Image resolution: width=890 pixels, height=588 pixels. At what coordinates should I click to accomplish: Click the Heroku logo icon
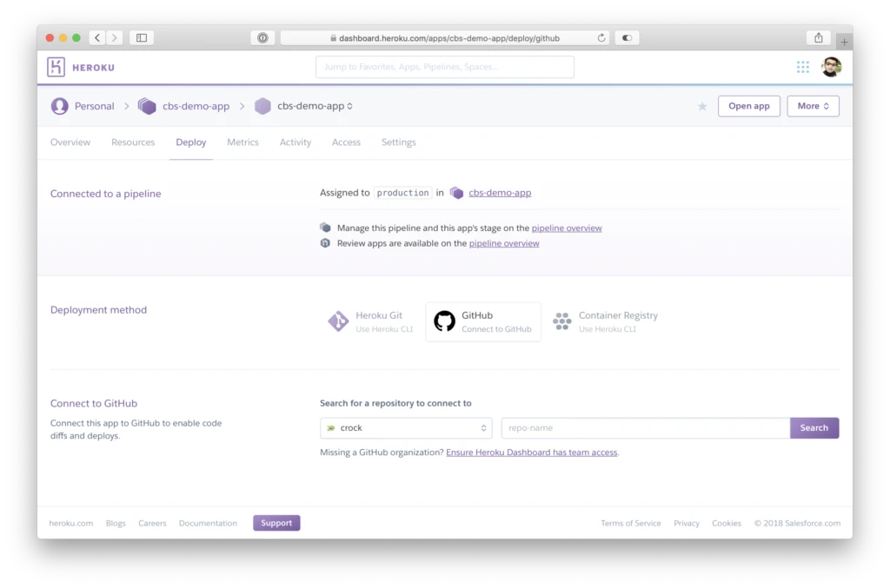click(x=56, y=67)
